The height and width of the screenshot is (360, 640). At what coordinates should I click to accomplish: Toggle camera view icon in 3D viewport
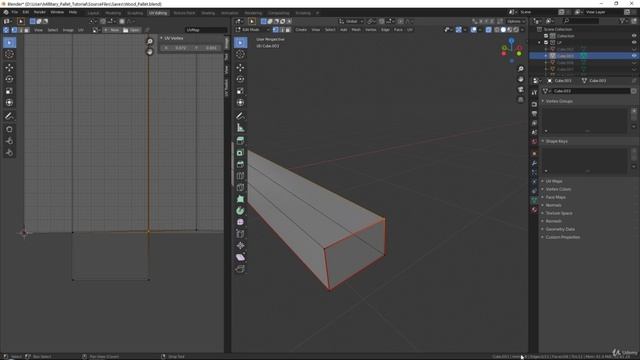pyautogui.click(x=521, y=89)
